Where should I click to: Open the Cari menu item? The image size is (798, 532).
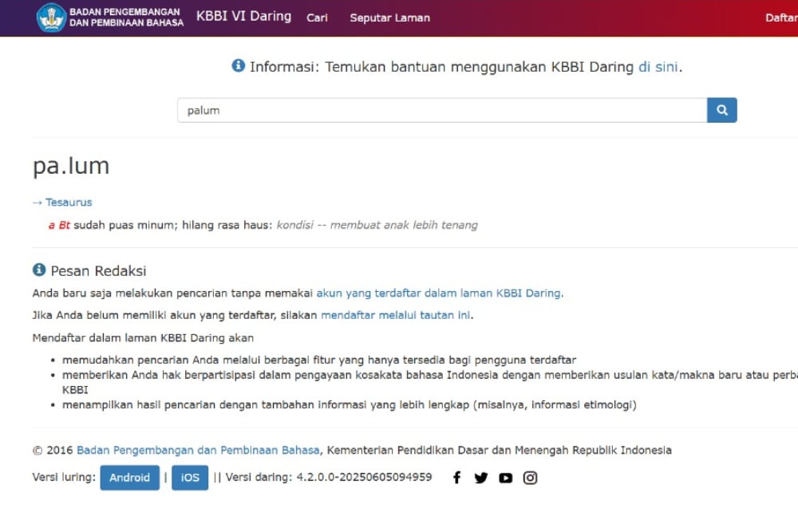317,18
